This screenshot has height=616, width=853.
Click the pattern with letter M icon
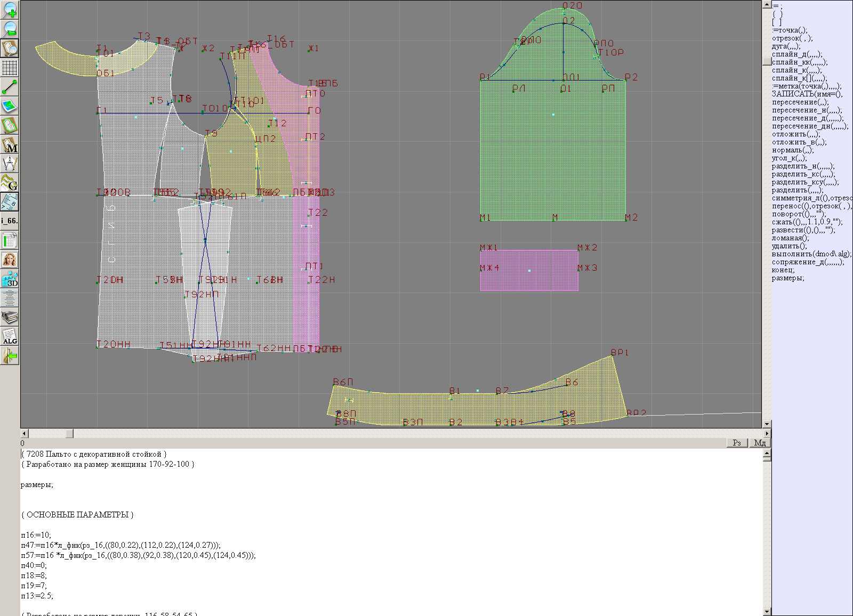point(10,145)
